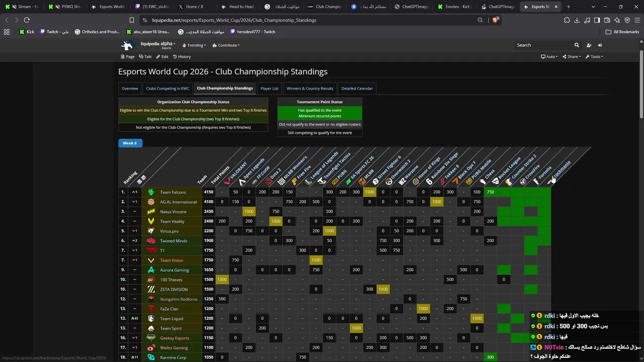Open the Kick bookmark in bookmarks bar

tap(27, 32)
